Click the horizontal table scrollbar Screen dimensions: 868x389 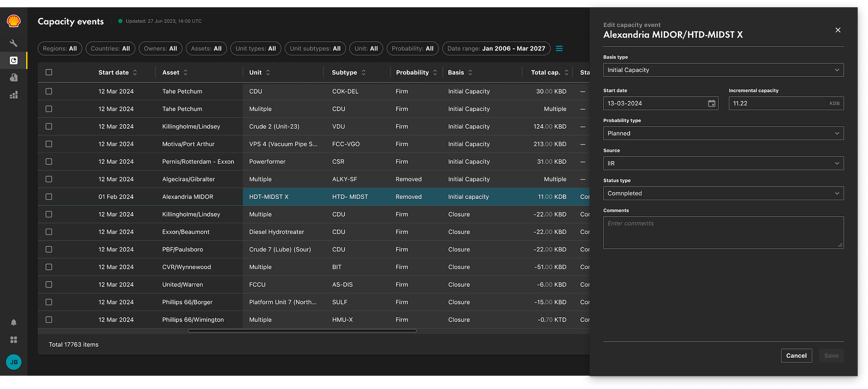pyautogui.click(x=302, y=331)
